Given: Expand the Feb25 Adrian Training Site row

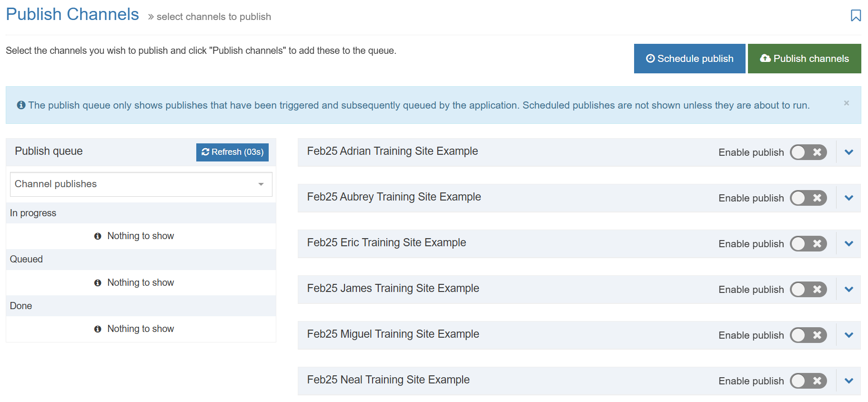Looking at the screenshot, I should point(848,152).
